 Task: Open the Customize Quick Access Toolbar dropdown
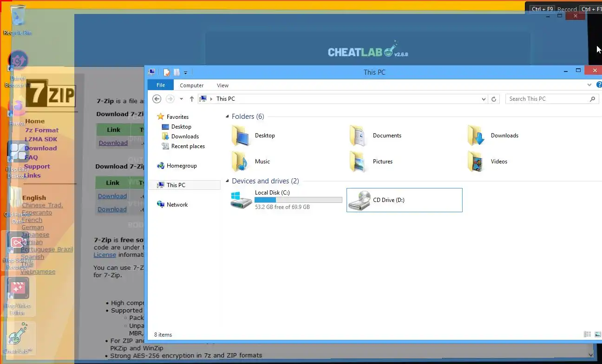pyautogui.click(x=185, y=72)
